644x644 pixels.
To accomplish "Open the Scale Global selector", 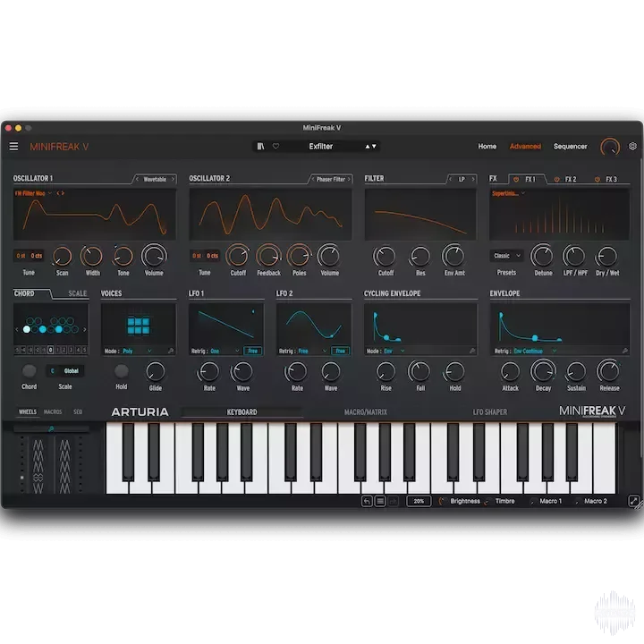I will point(65,371).
